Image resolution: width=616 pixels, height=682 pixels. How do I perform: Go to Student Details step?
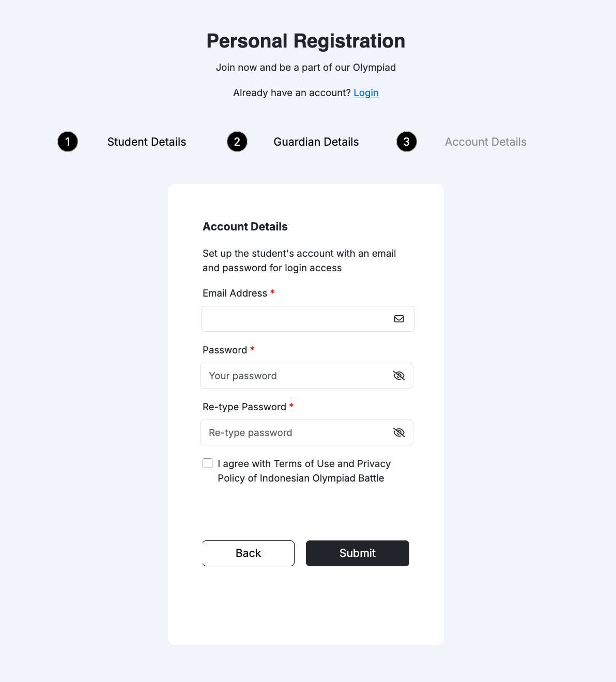(x=147, y=142)
